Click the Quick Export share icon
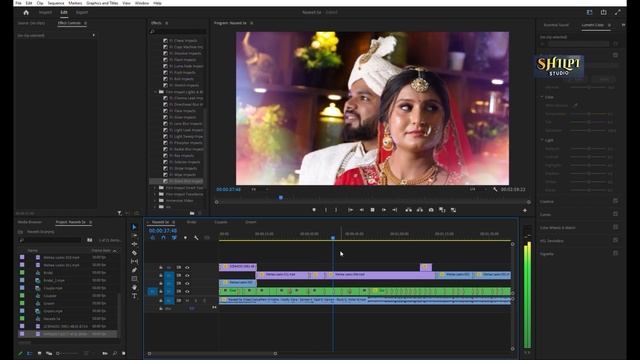This screenshot has width=640, height=360. click(604, 13)
